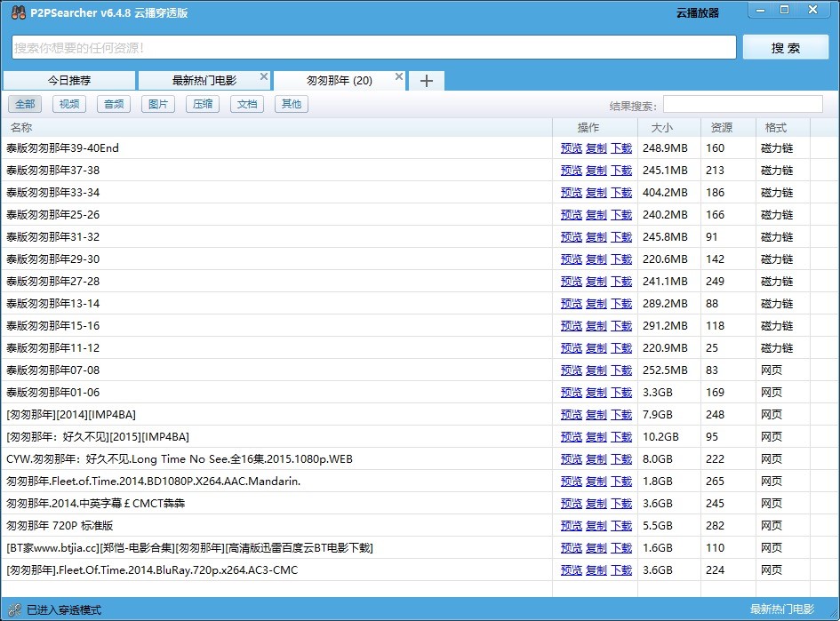
Task: Filter results by 压缩 archive type
Action: 202,104
